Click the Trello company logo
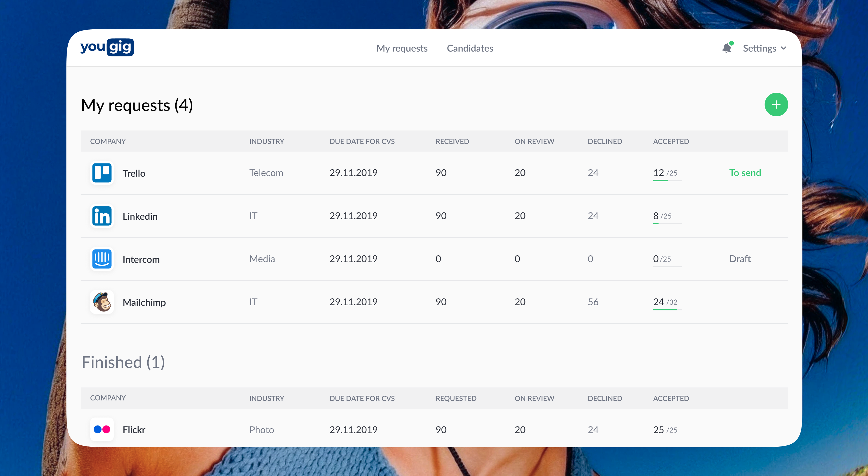Viewport: 868px width, 476px height. (102, 173)
